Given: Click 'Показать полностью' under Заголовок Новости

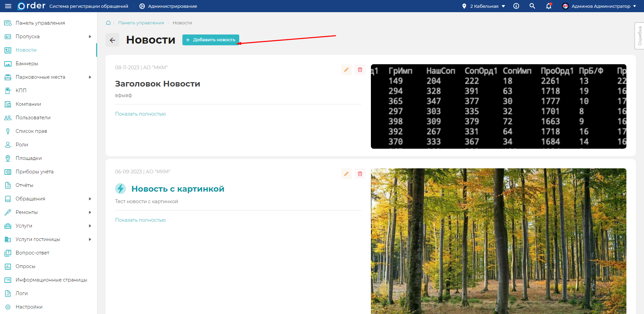Looking at the screenshot, I should [x=140, y=114].
